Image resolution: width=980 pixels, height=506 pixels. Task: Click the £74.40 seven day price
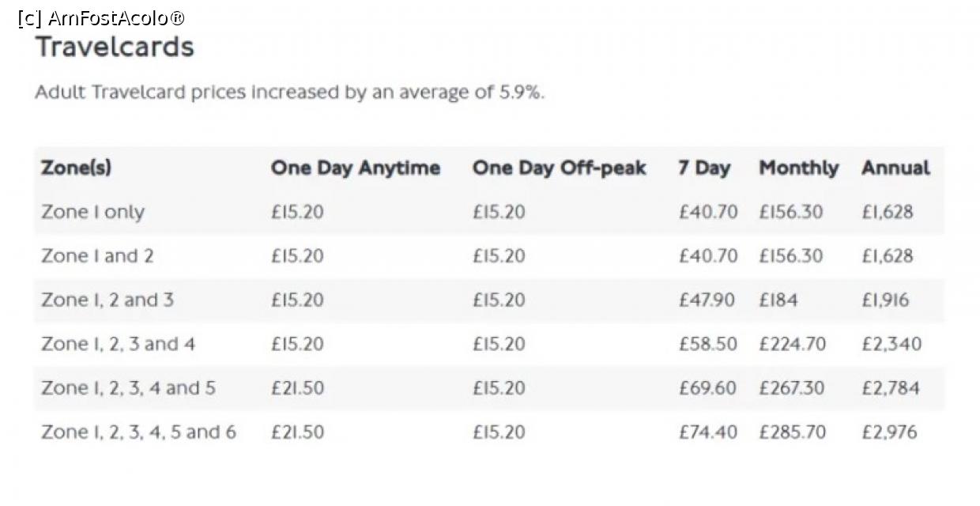pos(708,432)
